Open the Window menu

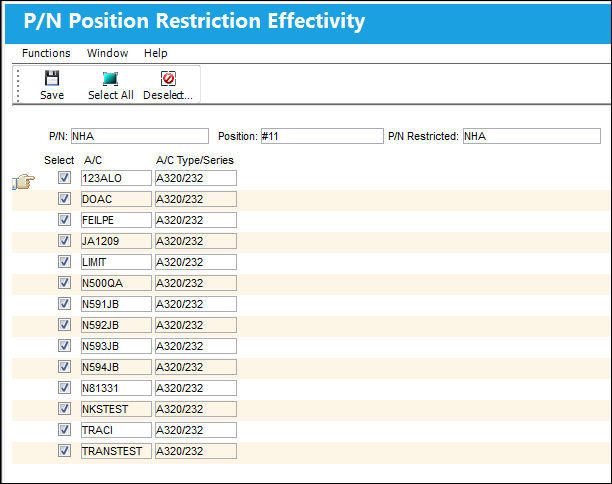coord(107,53)
